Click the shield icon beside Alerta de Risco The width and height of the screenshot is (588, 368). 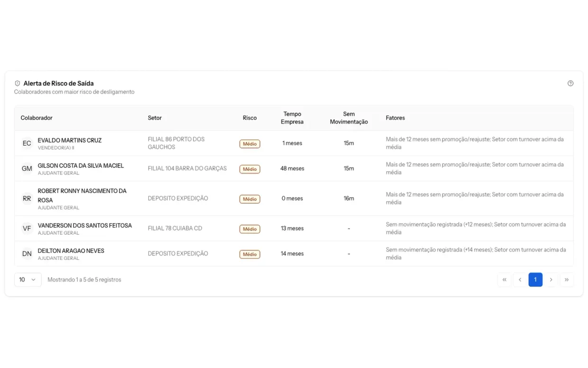[x=18, y=83]
